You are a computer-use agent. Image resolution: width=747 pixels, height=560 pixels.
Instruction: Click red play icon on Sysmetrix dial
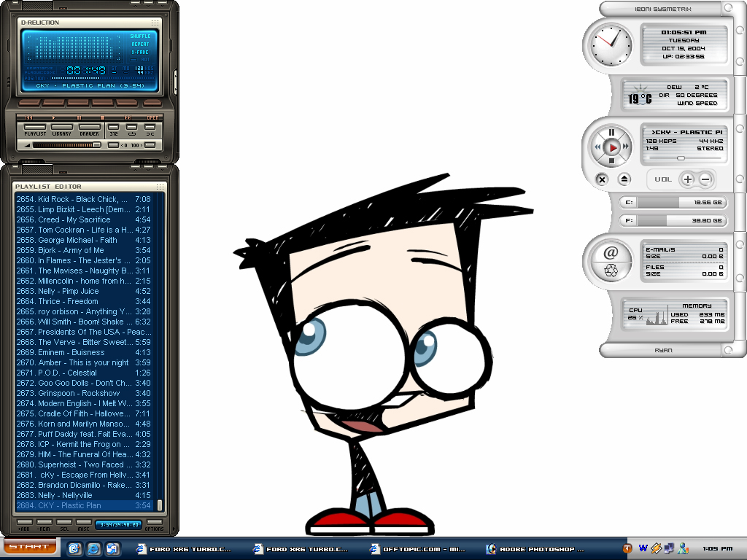(613, 147)
